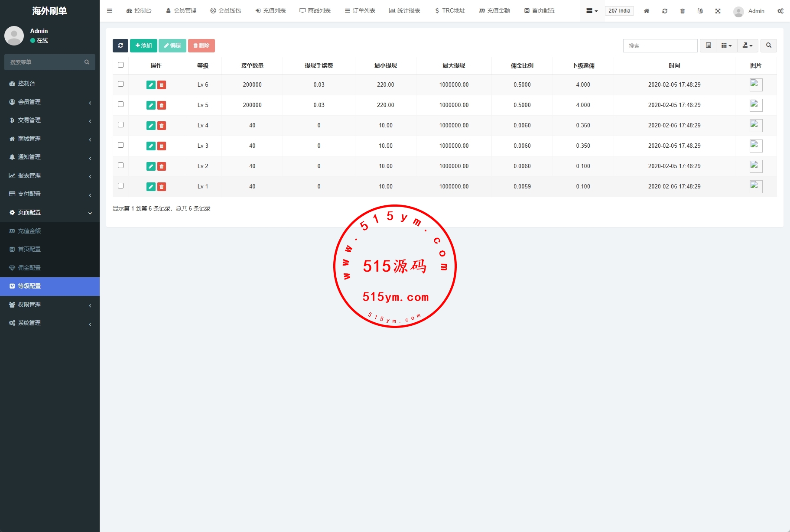Click the green 添加 button
The width and height of the screenshot is (790, 532).
pos(143,45)
